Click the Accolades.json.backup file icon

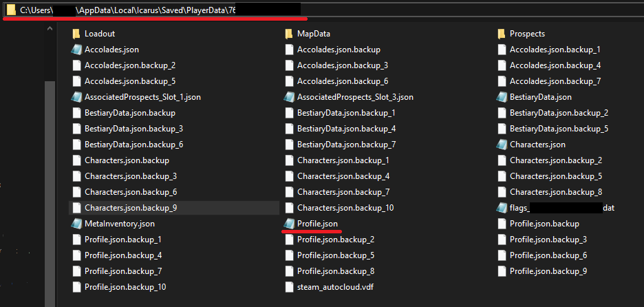[x=290, y=50]
